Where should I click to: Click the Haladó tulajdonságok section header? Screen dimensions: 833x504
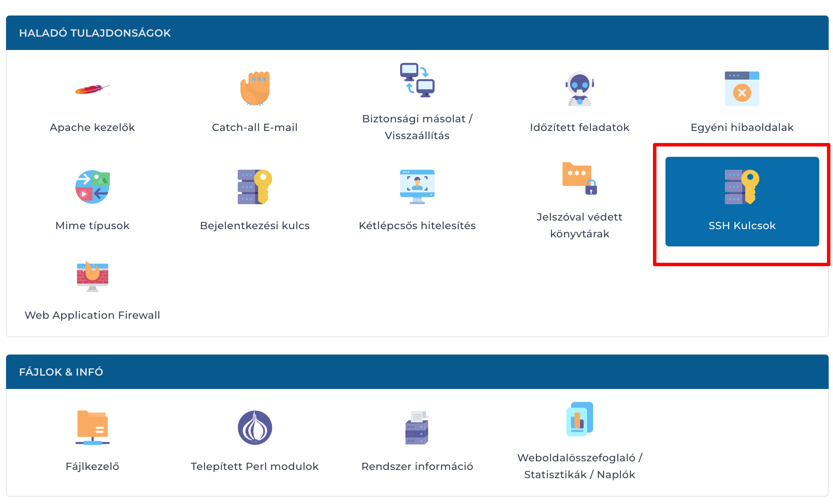(x=95, y=33)
